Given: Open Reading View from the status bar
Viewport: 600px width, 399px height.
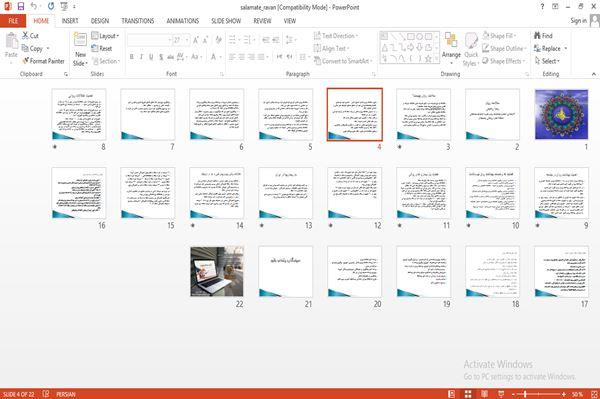Looking at the screenshot, I should (484, 394).
